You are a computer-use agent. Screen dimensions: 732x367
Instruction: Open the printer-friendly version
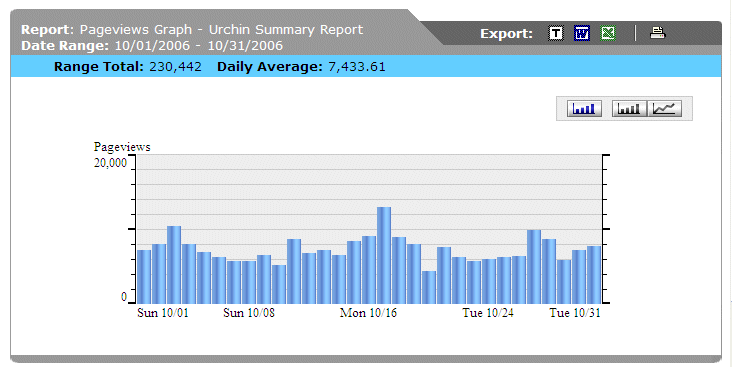point(657,33)
